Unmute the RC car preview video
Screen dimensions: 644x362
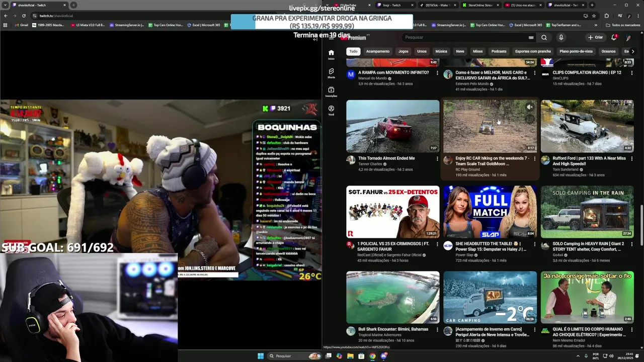530,107
